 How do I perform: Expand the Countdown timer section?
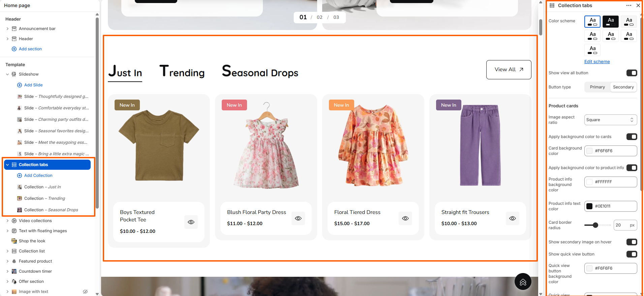pyautogui.click(x=7, y=271)
